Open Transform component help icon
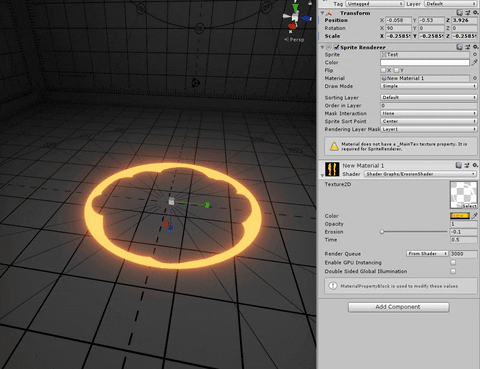 pyautogui.click(x=459, y=13)
